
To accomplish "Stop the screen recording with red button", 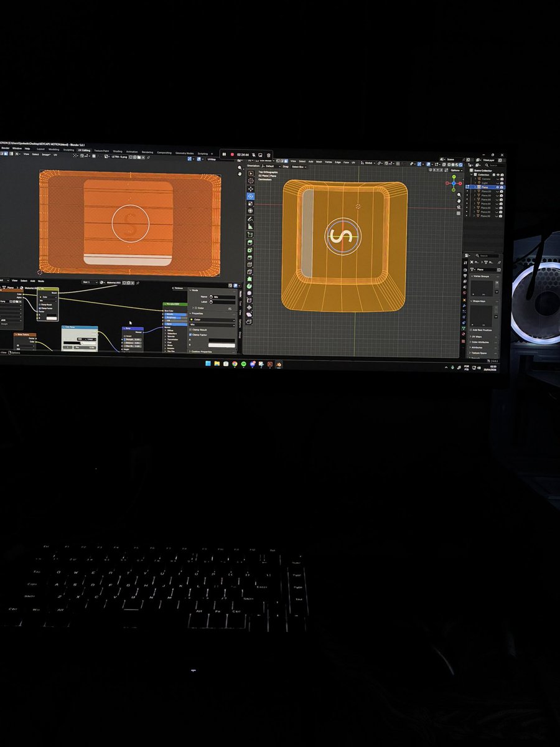I will (x=232, y=154).
